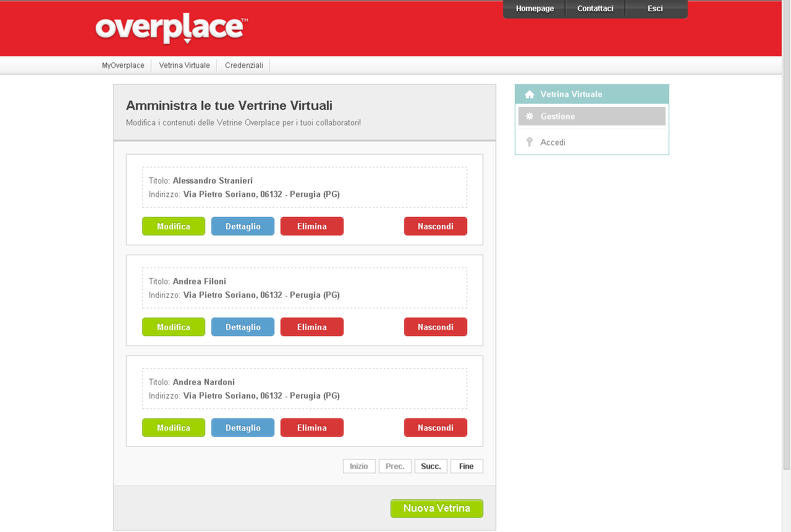Screen dimensions: 791x532
Task: Click the Andrea Nardoni address Via Pietro Soriano
Action: tap(261, 395)
